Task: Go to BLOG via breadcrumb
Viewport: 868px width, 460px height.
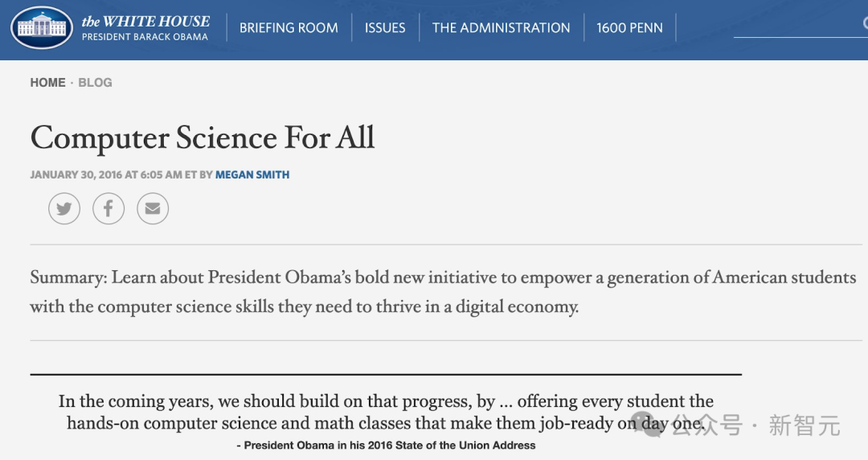Action: tap(95, 82)
